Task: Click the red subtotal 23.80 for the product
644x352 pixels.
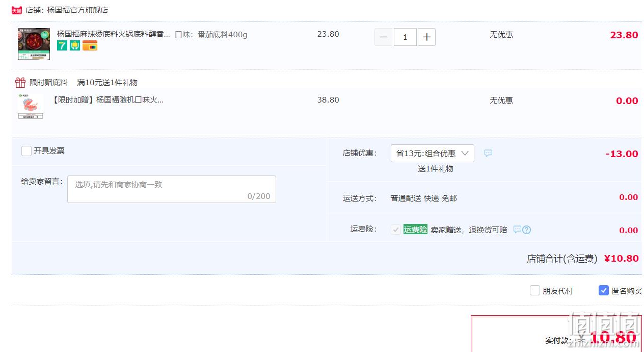Action: click(x=624, y=35)
